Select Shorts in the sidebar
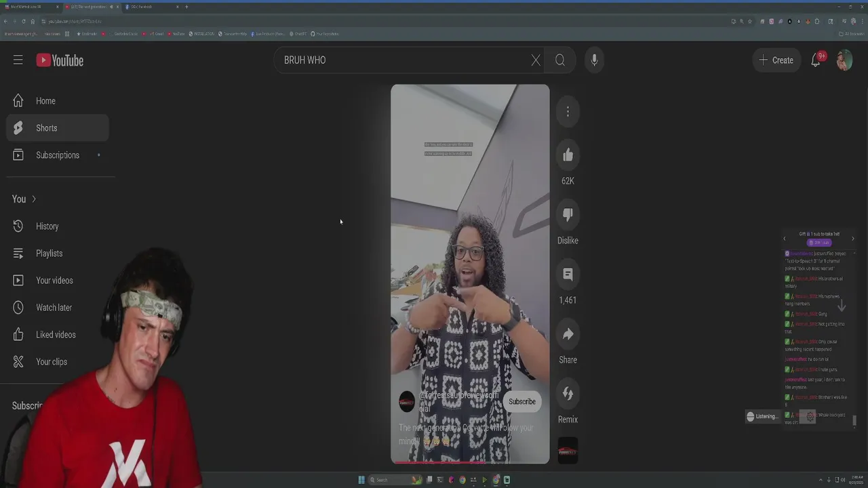The image size is (868, 488). (x=58, y=128)
